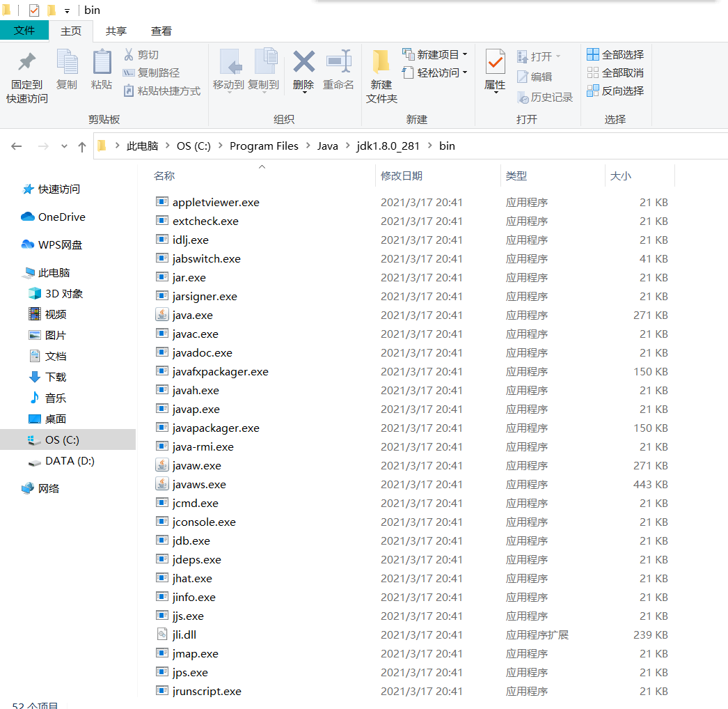Select the javaws.exe Java icon

pyautogui.click(x=161, y=484)
